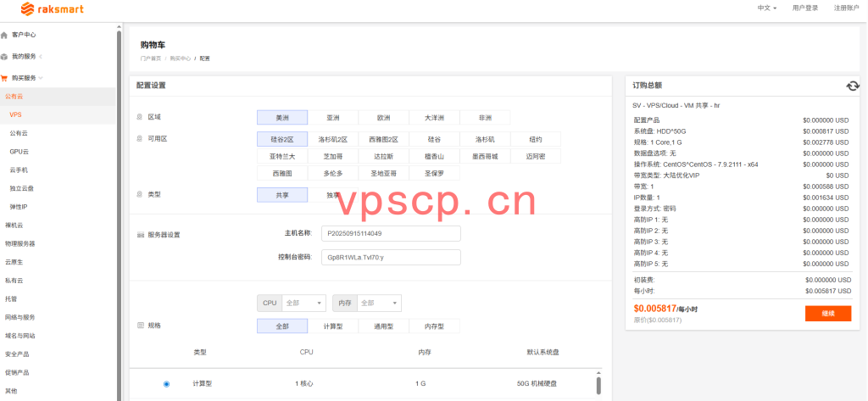The width and height of the screenshot is (868, 401).
Task: Select the 美洲 region
Action: (282, 118)
